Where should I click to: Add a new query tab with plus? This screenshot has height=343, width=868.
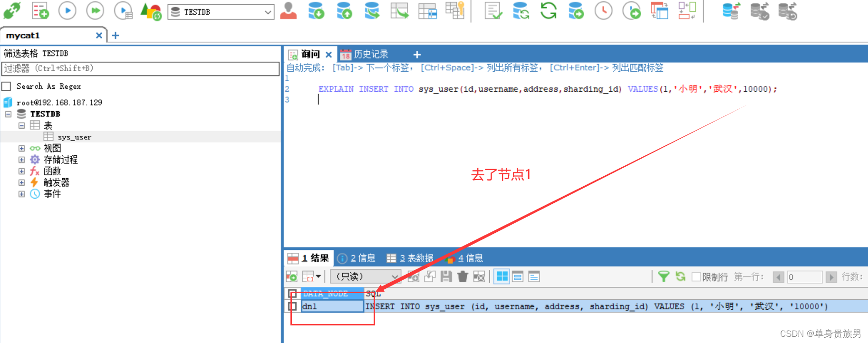click(417, 55)
